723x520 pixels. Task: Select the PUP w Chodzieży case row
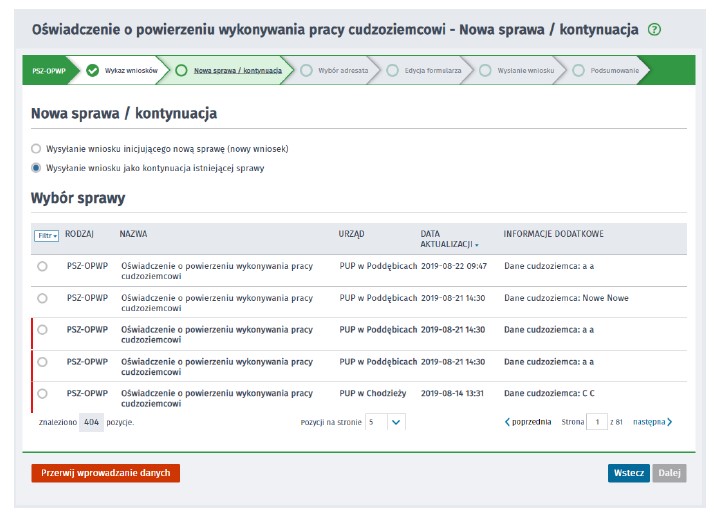coord(42,394)
